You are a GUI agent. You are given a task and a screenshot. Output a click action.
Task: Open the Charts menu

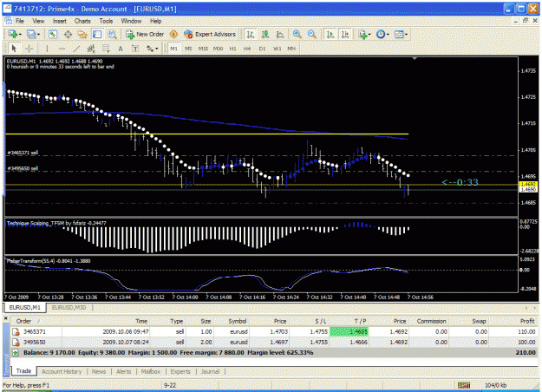[82, 21]
